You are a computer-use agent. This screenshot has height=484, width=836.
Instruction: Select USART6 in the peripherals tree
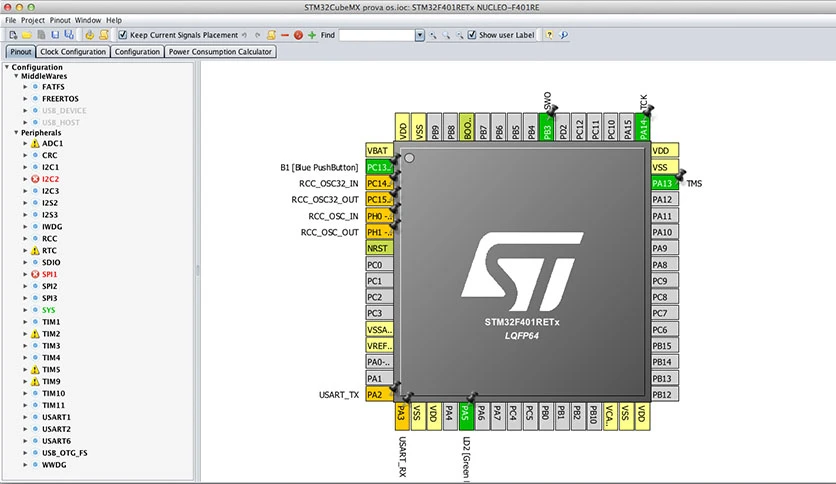(57, 441)
